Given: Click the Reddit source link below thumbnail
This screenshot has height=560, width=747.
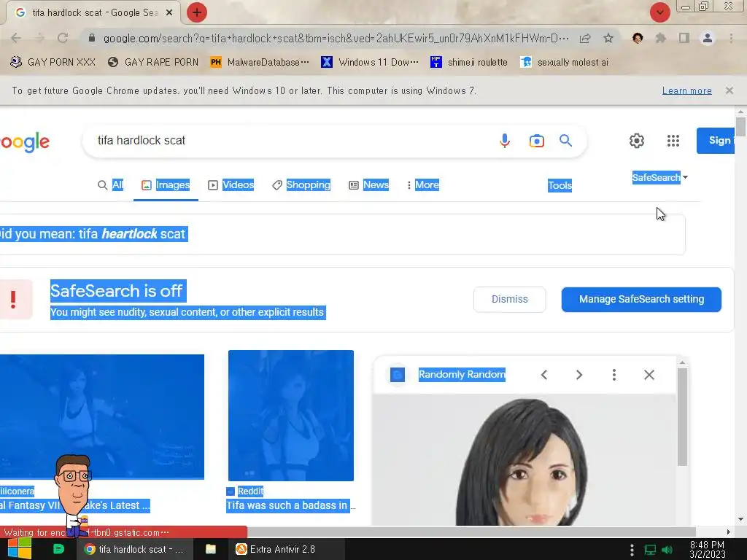Looking at the screenshot, I should tap(245, 491).
